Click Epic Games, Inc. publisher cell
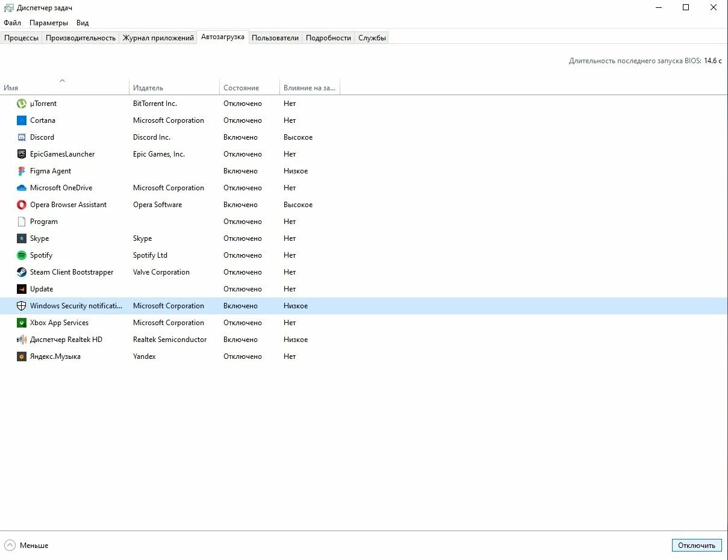Screen dimensions: 728x560 pyautogui.click(x=159, y=154)
